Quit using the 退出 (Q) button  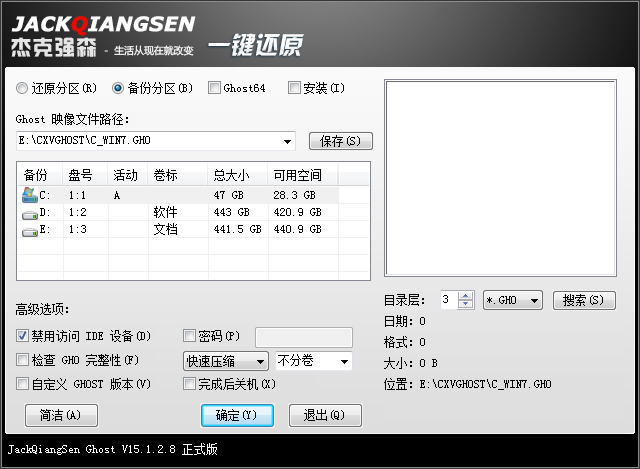(x=325, y=416)
